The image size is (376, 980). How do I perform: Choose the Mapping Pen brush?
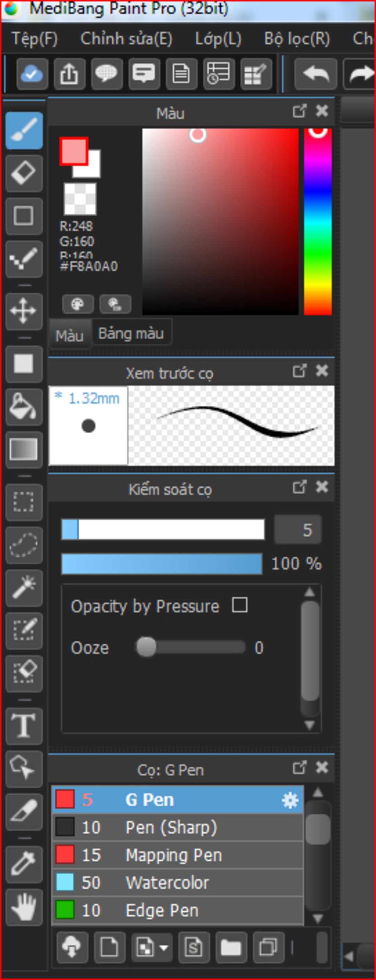[177, 855]
